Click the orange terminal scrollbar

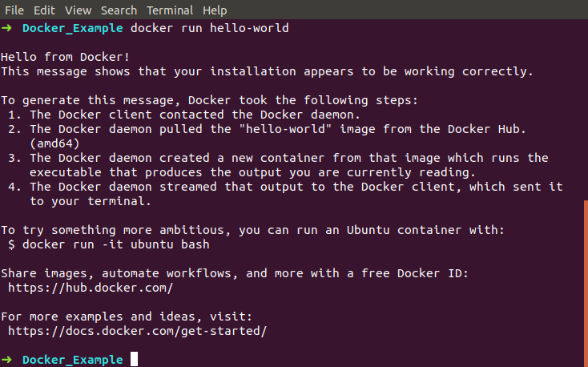[x=586, y=284]
